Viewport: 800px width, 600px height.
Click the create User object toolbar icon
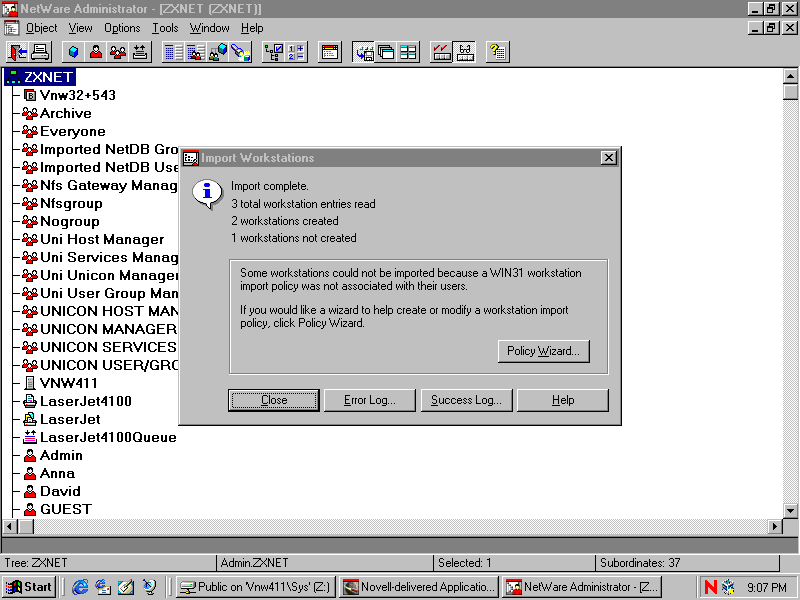[x=95, y=52]
